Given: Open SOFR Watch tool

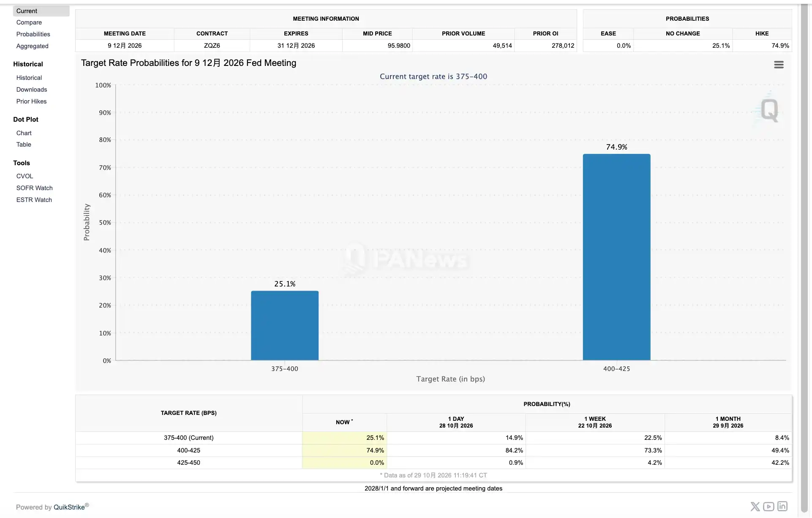Looking at the screenshot, I should [x=35, y=188].
